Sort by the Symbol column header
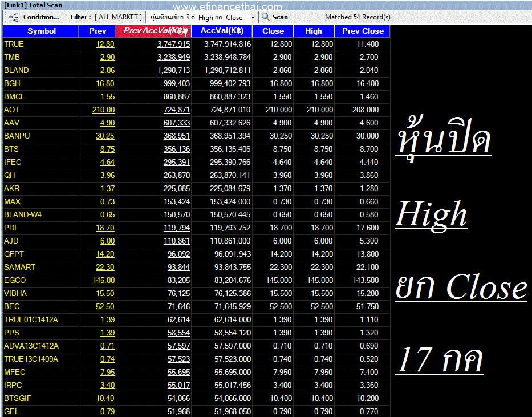 [41, 31]
